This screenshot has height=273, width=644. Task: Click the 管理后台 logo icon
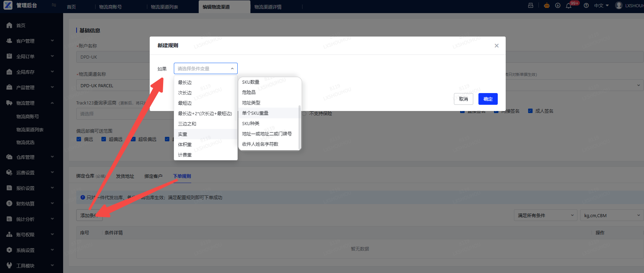[x=8, y=5]
